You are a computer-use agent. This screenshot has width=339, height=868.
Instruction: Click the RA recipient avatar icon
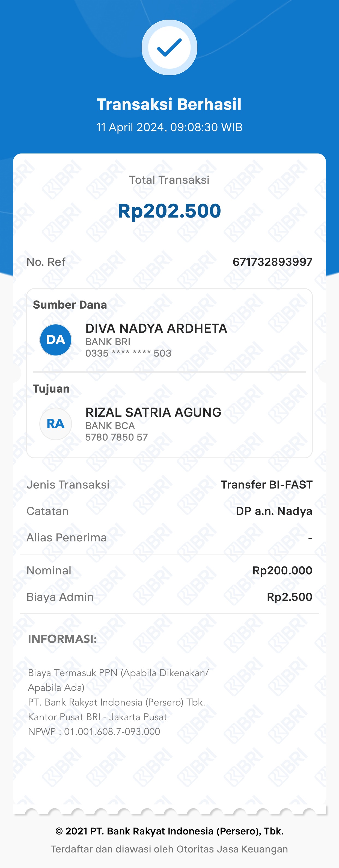tap(56, 424)
